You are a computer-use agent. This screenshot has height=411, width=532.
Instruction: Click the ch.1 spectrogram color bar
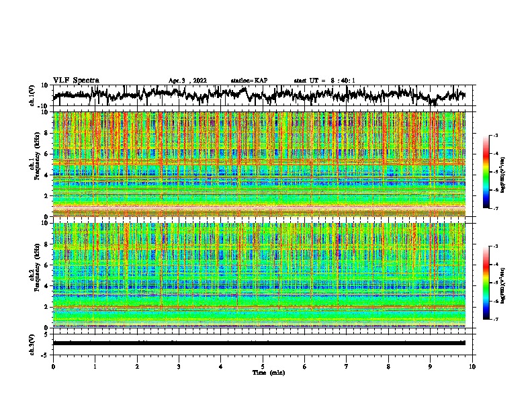[x=486, y=172]
